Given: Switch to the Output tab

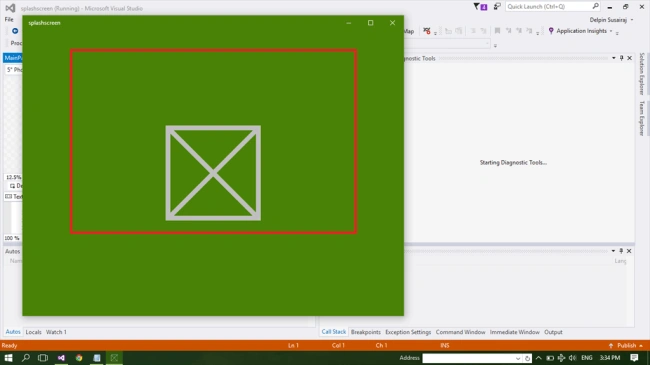Looking at the screenshot, I should (553, 332).
